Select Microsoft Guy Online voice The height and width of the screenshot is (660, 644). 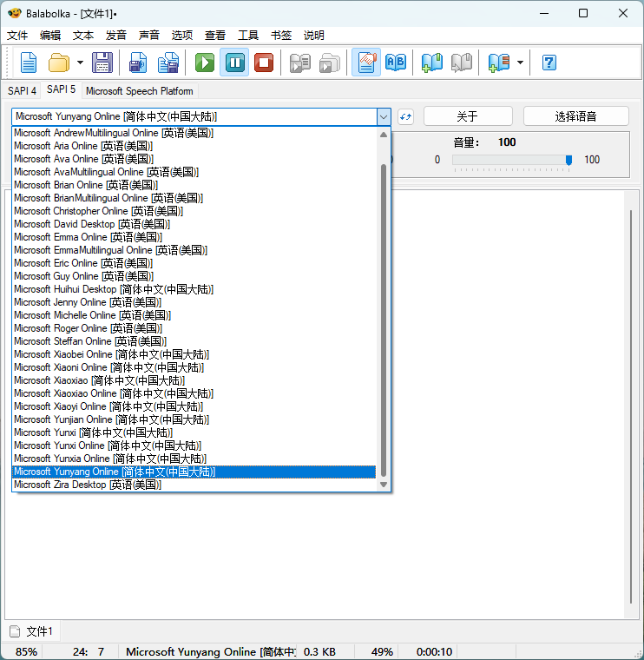point(194,276)
